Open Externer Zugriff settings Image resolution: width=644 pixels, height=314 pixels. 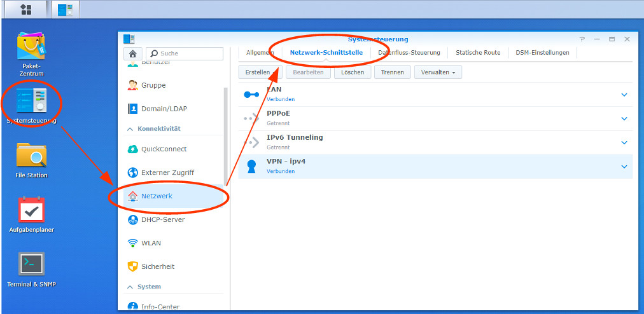point(167,172)
